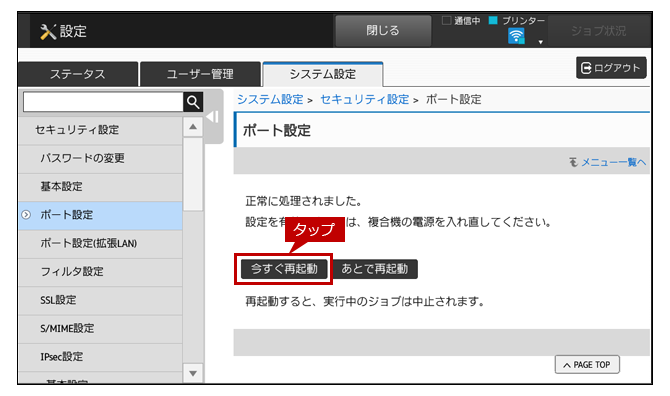Image resolution: width=670 pixels, height=396 pixels.
Task: Switch to the ステータス tab
Action: pyautogui.click(x=78, y=74)
